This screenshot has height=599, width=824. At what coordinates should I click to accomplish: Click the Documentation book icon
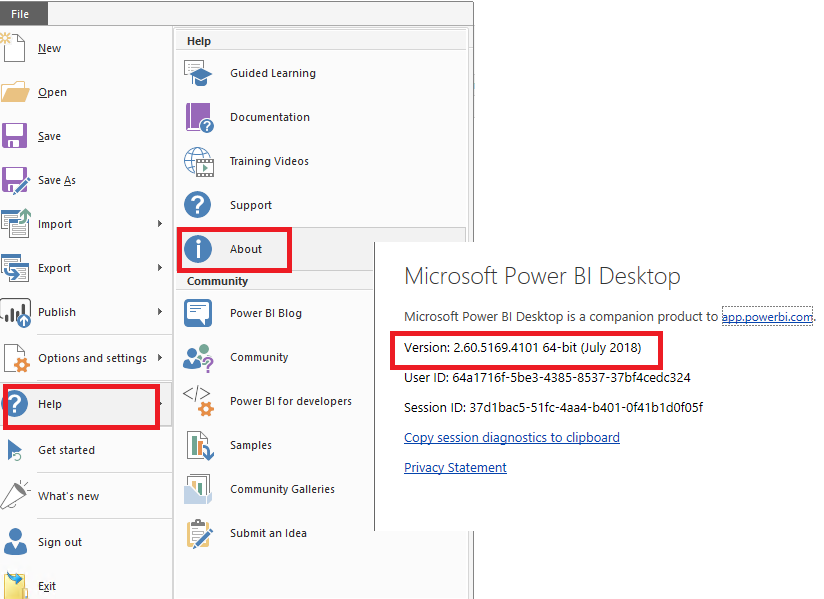(199, 117)
